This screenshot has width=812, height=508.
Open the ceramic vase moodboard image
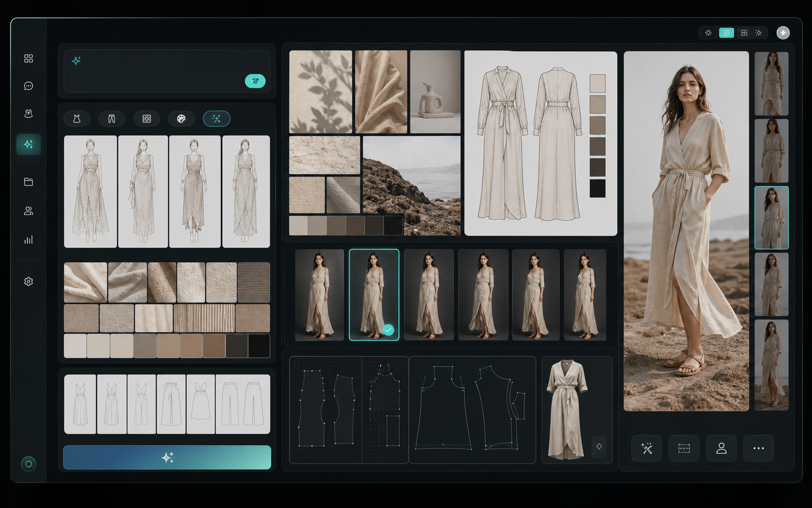tap(435, 92)
